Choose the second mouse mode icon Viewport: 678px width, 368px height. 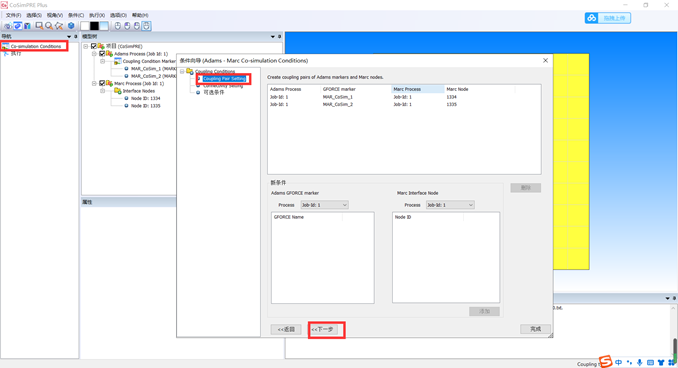127,26
